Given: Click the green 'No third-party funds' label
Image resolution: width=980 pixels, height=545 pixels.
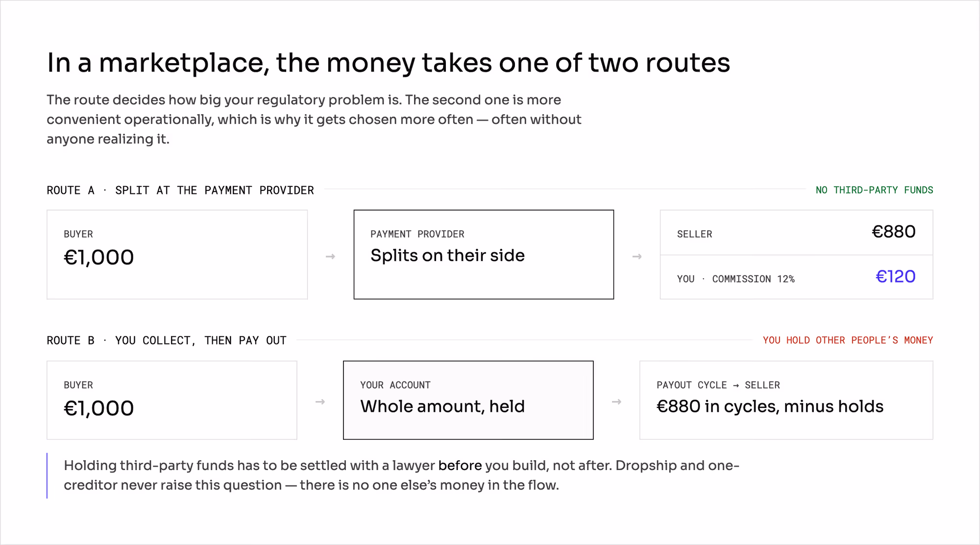Looking at the screenshot, I should tap(874, 190).
